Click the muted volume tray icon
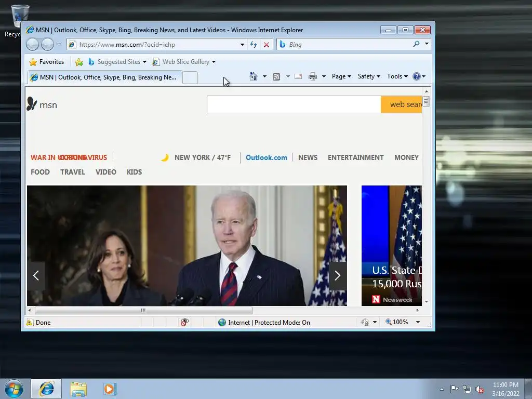The height and width of the screenshot is (399, 532). [x=480, y=389]
